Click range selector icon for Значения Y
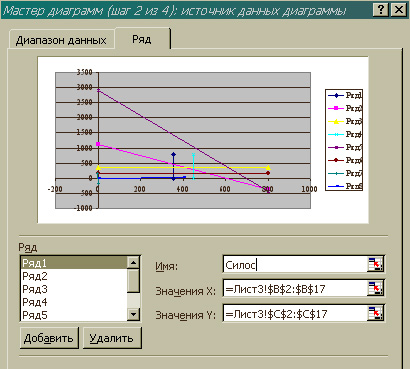This screenshot has height=369, width=410. (x=376, y=313)
